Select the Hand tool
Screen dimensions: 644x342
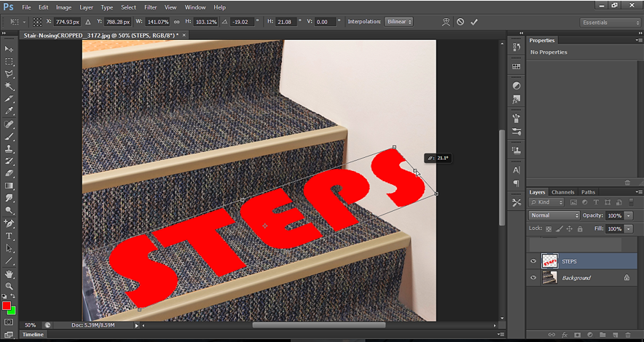(x=9, y=274)
